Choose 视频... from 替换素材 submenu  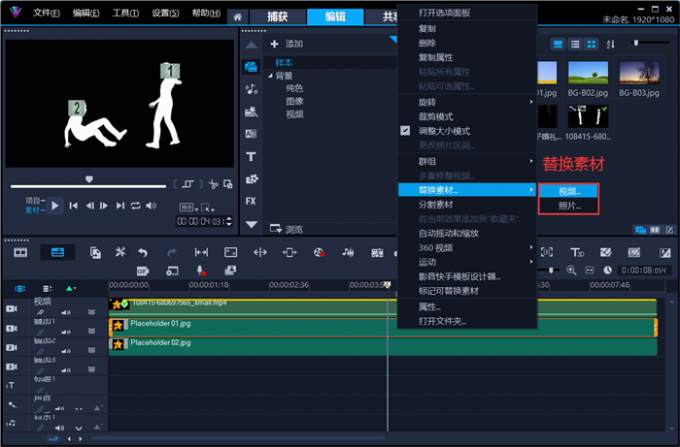click(x=568, y=191)
